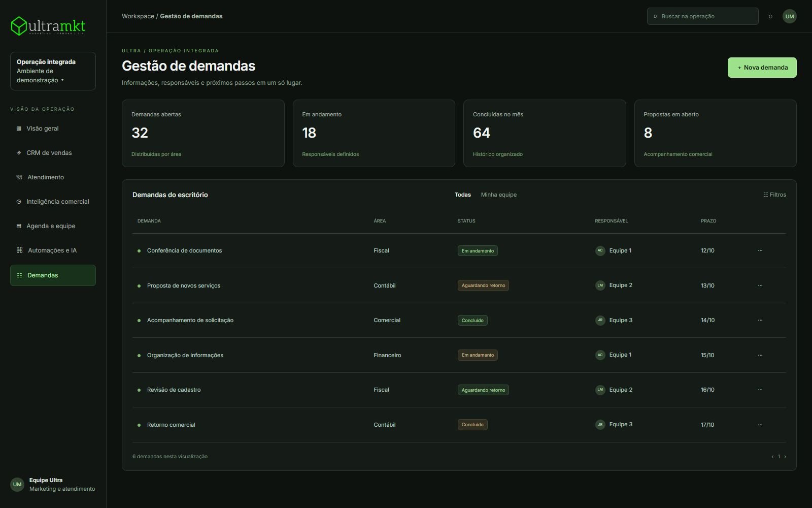Open the Em andamento summary card
812x508 pixels.
[374, 133]
